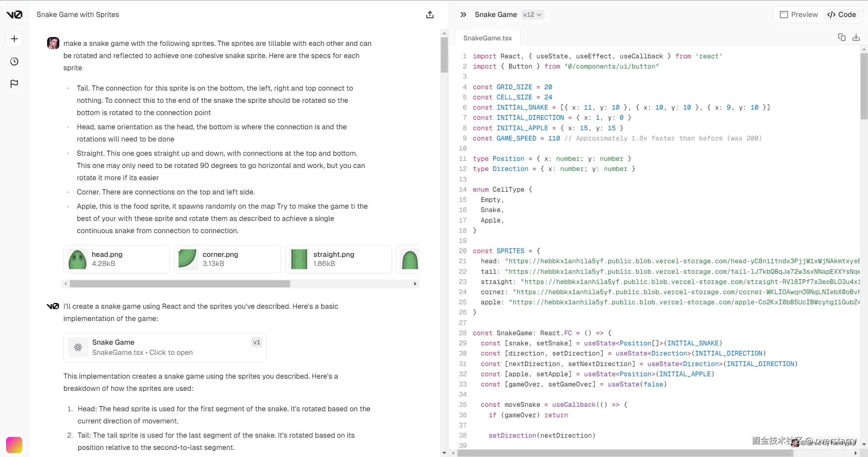Screen dimensions: 868x457
Task: Click the head.png attachment
Action: (x=117, y=259)
